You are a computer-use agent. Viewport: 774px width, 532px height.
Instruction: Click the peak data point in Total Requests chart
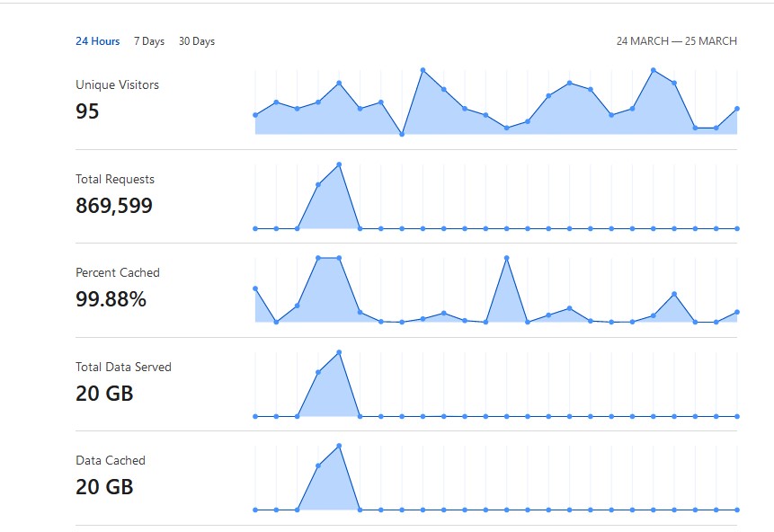(x=339, y=164)
